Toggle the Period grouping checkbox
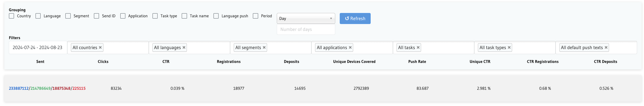The width and height of the screenshot is (644, 106). pos(255,16)
